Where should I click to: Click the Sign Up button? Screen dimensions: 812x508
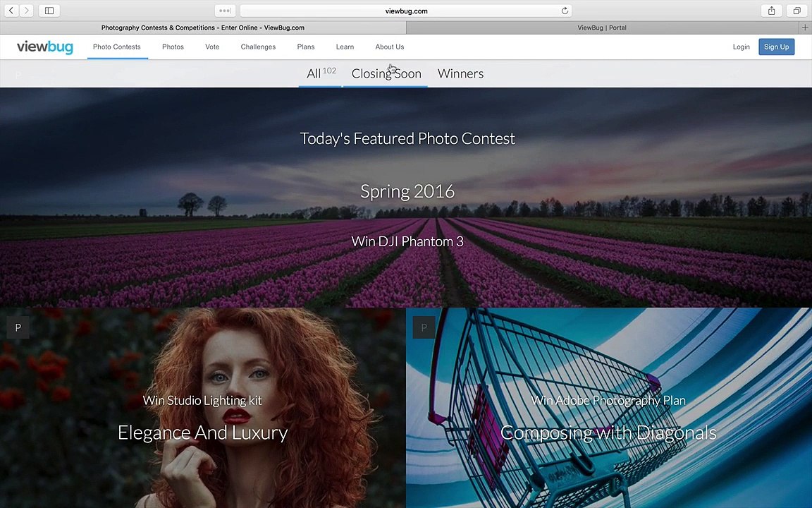coord(776,47)
